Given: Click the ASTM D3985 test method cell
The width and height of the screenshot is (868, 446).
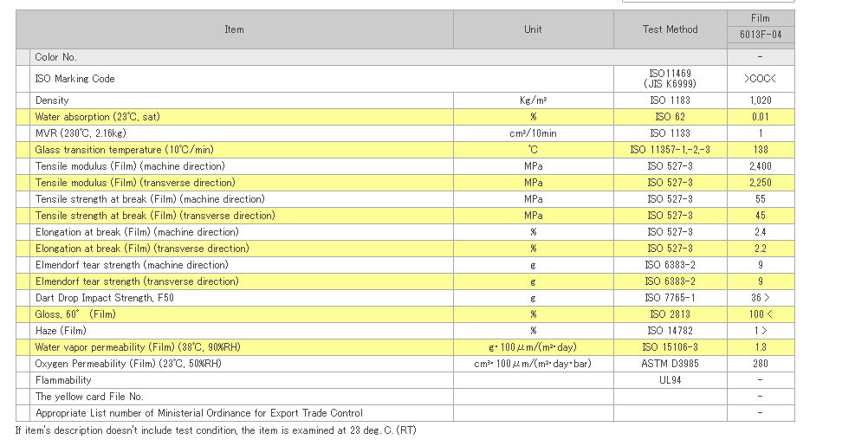Looking at the screenshot, I should pyautogui.click(x=670, y=364).
